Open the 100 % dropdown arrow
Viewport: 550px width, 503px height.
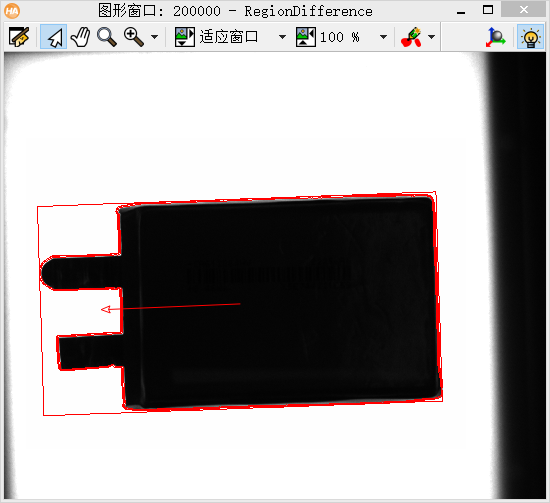tap(383, 36)
